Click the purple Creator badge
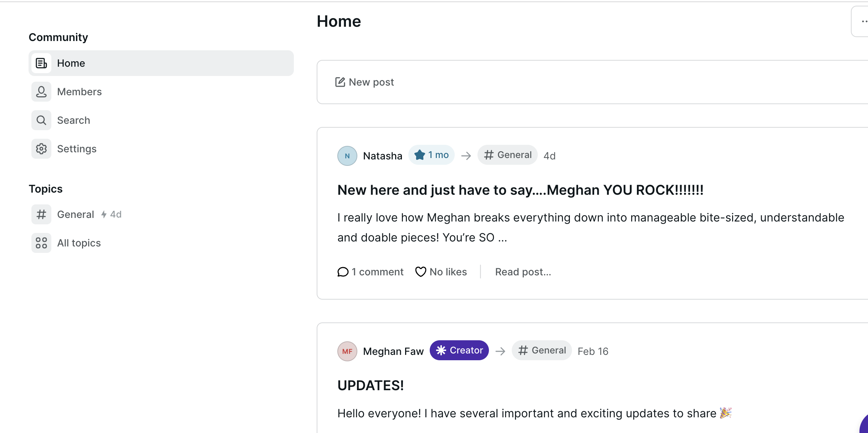868x433 pixels. pyautogui.click(x=459, y=351)
